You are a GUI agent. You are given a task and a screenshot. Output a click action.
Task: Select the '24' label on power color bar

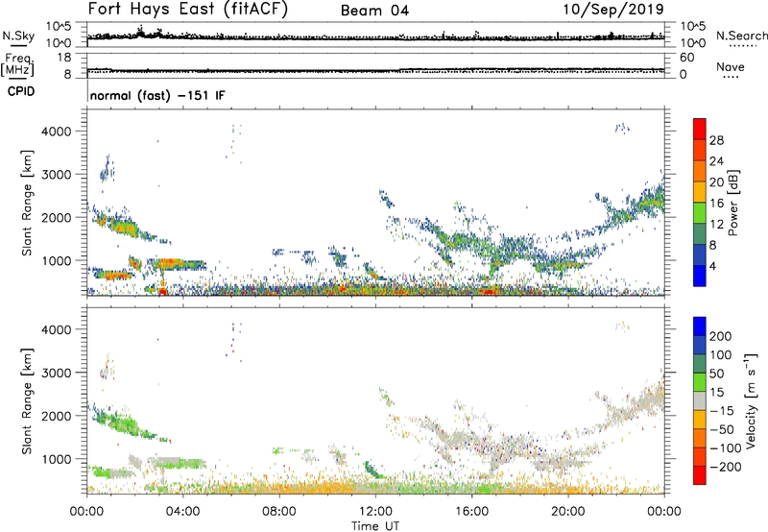716,161
